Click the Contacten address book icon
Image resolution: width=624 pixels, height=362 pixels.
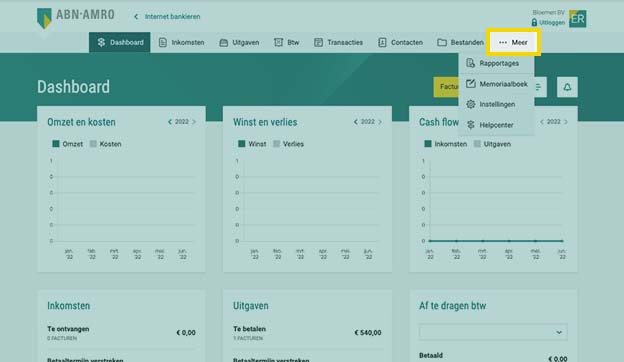(x=382, y=42)
